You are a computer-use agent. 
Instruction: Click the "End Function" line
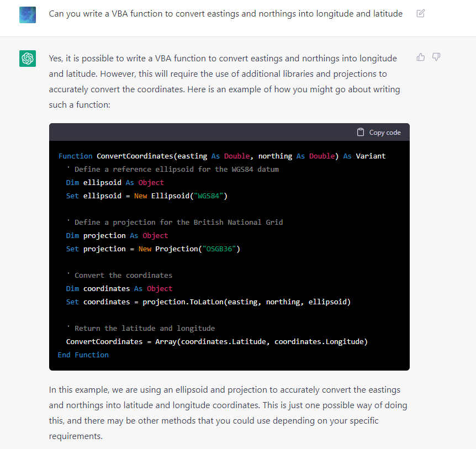[x=83, y=355]
